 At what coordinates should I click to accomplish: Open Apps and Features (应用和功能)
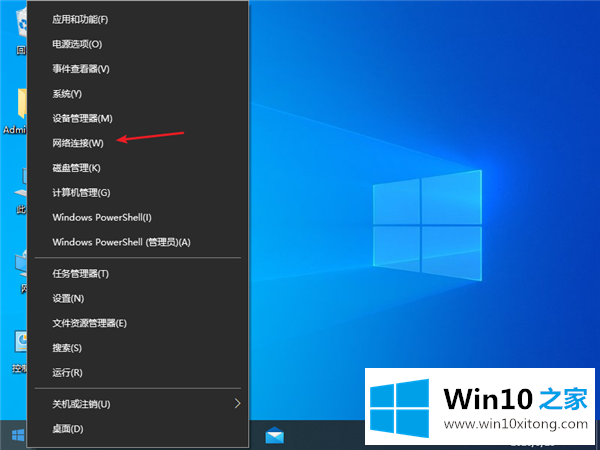138,19
